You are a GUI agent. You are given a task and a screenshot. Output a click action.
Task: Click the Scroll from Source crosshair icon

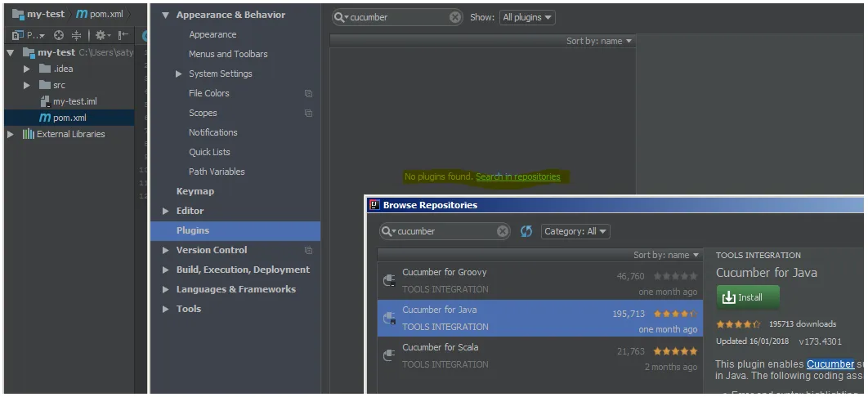click(59, 35)
